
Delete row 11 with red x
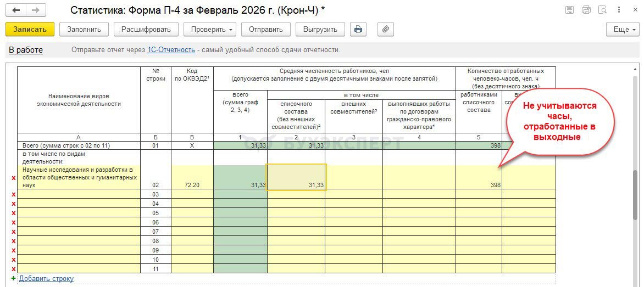pos(14,269)
